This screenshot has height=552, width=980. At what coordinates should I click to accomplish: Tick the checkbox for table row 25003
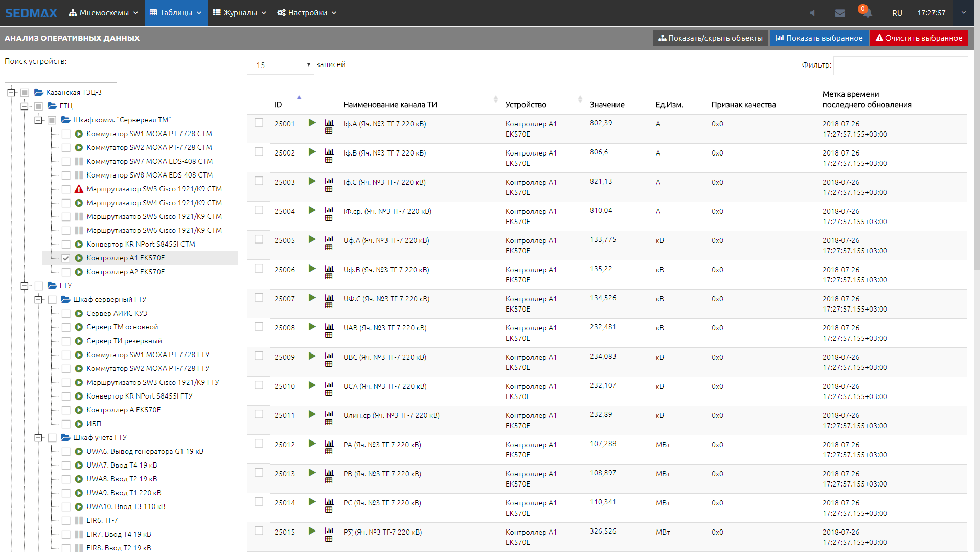pyautogui.click(x=259, y=181)
